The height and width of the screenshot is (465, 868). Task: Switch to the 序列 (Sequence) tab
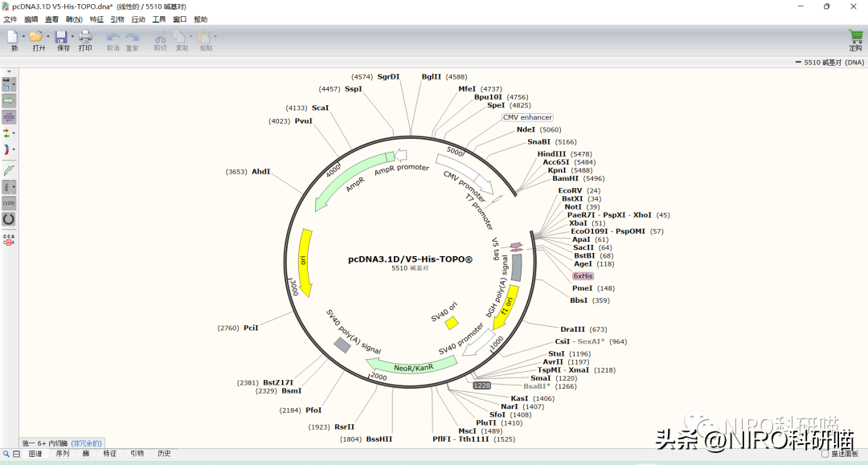tap(62, 454)
